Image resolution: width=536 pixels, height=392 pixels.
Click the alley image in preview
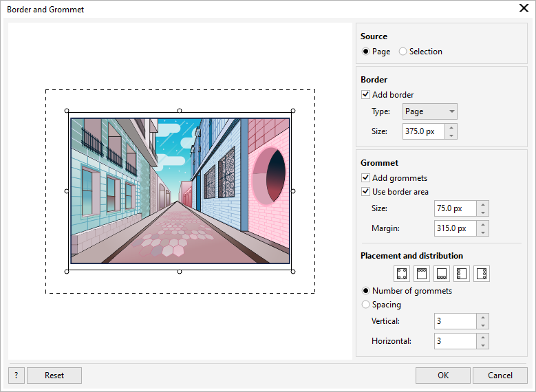[180, 190]
